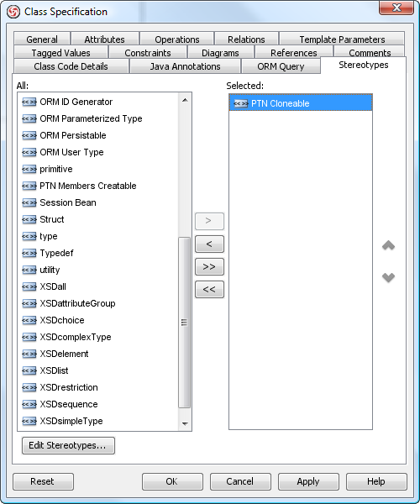The height and width of the screenshot is (504, 420).
Task: Select 'type' stereotype in All list
Action: 49,237
